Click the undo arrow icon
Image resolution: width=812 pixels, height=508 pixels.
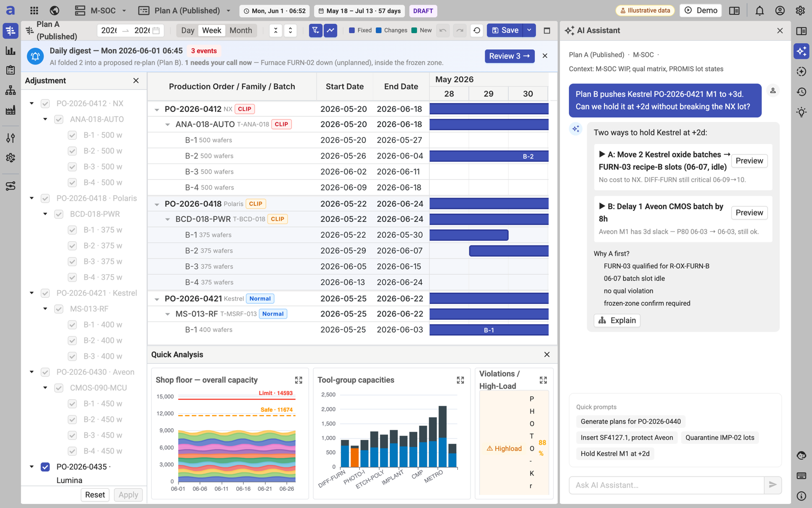point(443,30)
